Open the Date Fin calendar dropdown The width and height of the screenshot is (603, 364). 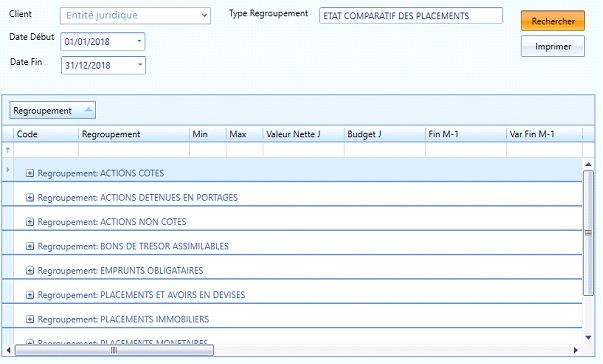pos(140,65)
